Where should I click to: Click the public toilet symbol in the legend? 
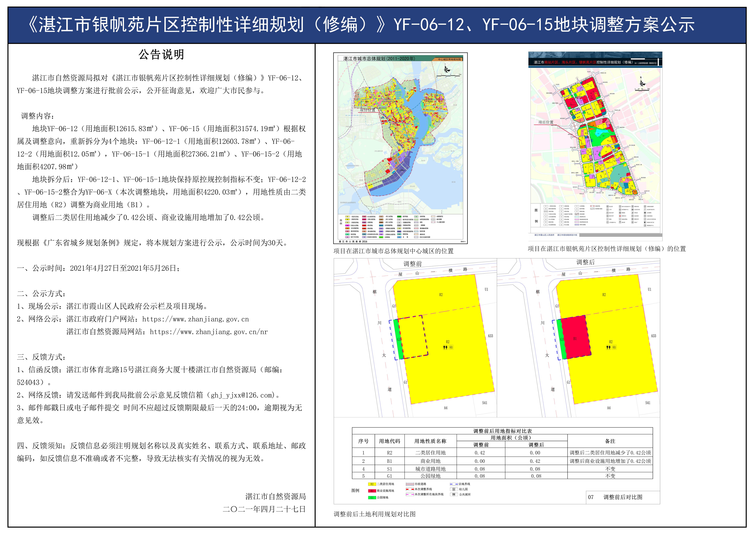(x=454, y=495)
